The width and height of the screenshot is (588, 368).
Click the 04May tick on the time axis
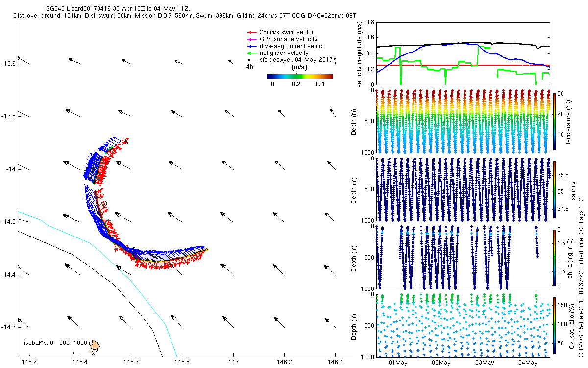click(528, 363)
